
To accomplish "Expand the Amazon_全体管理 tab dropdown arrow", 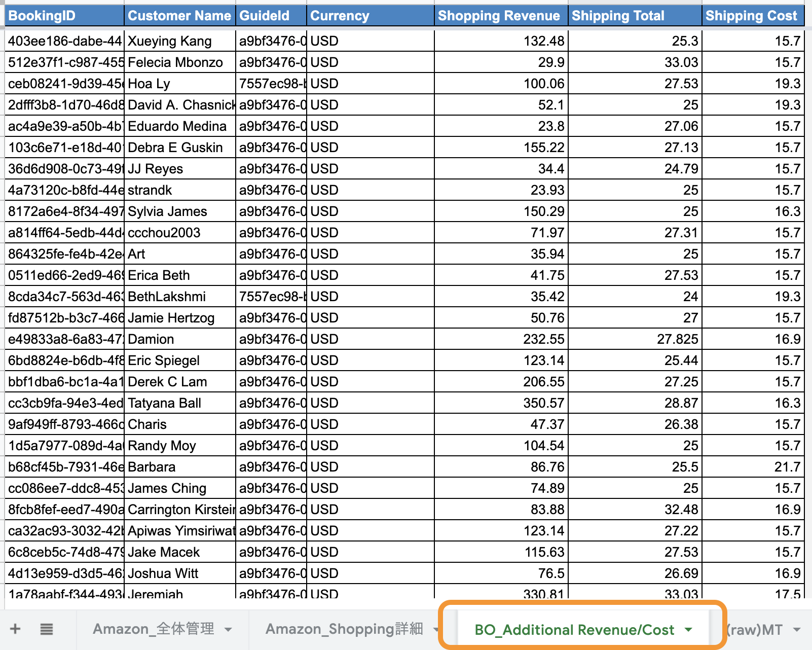I will tap(228, 630).
